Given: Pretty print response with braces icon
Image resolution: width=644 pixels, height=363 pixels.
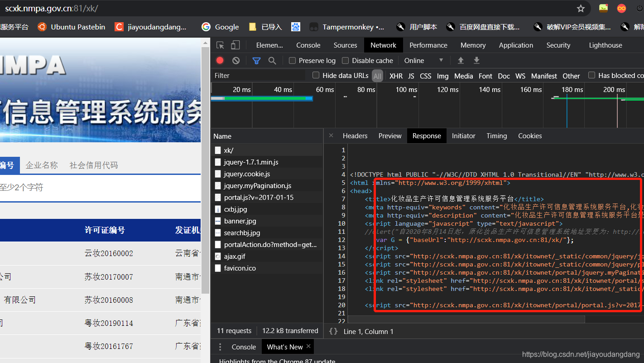Looking at the screenshot, I should pyautogui.click(x=333, y=331).
